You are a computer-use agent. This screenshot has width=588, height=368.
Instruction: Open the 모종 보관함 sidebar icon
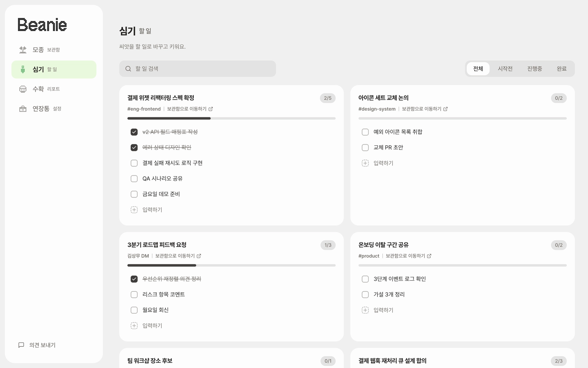tap(23, 50)
